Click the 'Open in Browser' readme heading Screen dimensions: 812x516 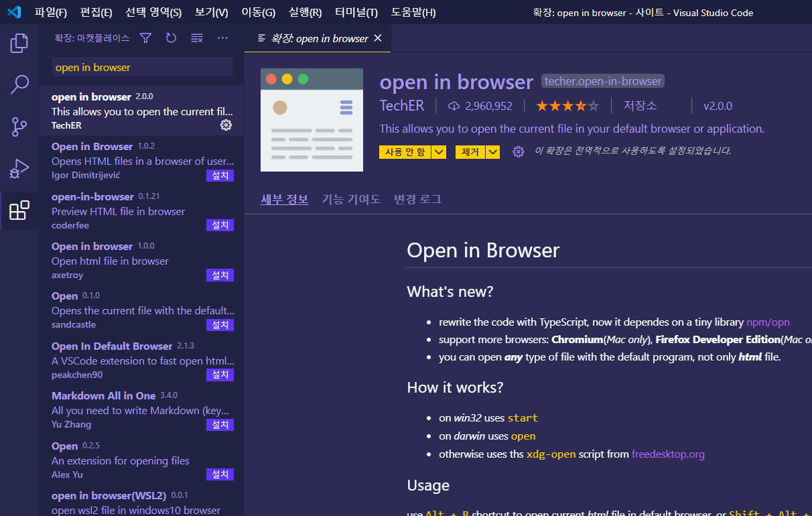point(483,250)
